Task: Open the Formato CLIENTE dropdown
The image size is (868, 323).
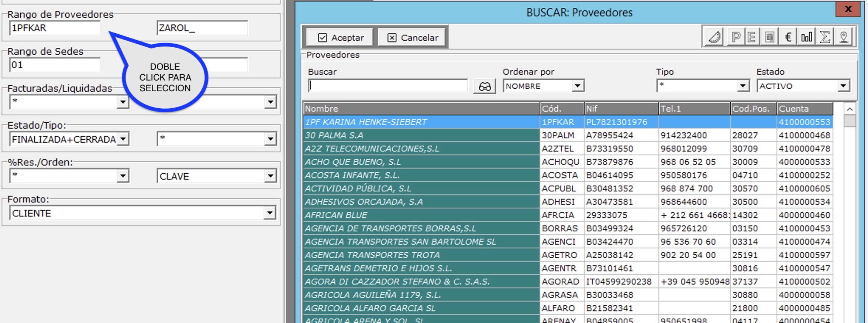Action: tap(270, 213)
